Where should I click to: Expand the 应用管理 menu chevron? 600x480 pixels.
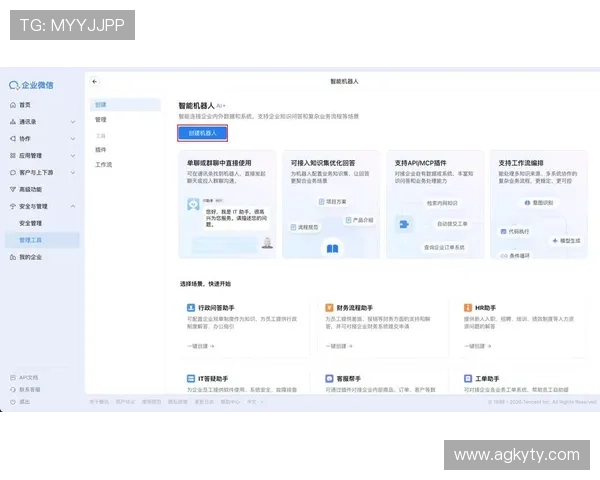(x=73, y=155)
